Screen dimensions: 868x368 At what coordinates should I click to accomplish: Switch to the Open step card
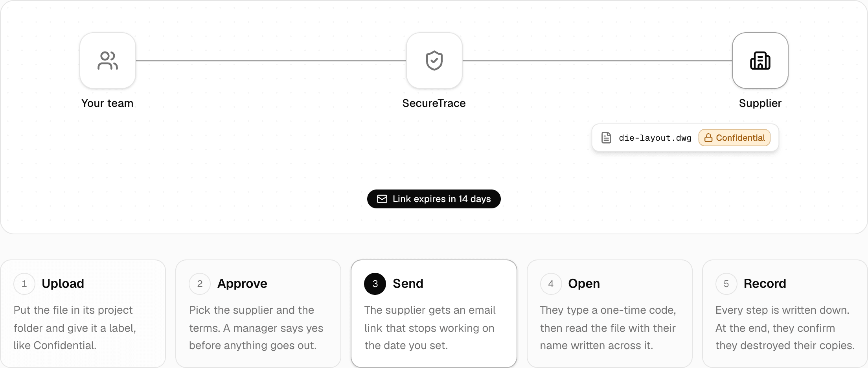[x=610, y=314]
